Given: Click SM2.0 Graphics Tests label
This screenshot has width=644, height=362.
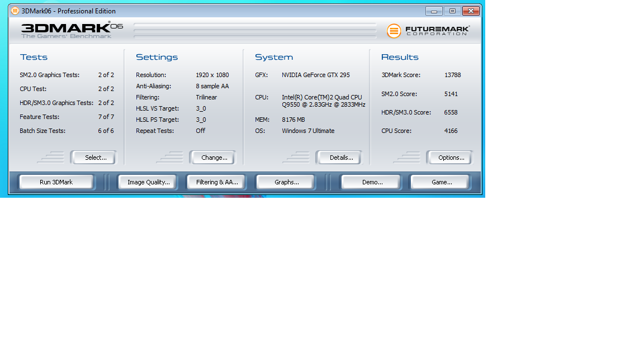Looking at the screenshot, I should click(x=50, y=75).
